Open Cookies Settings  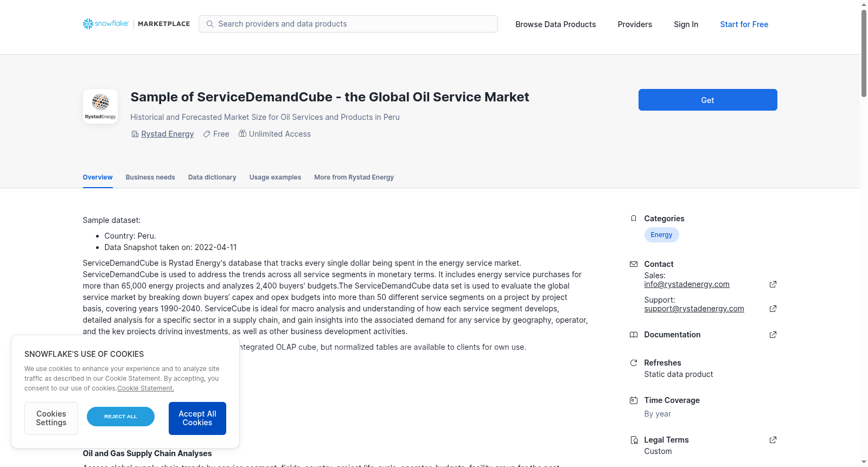(x=51, y=418)
